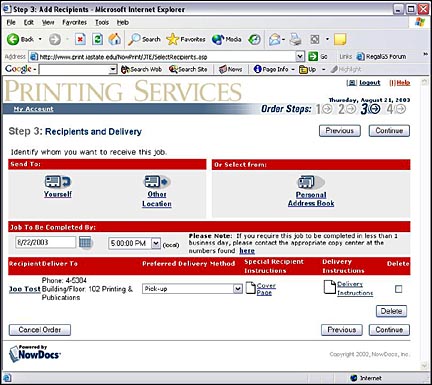Follow the 'here' copy center link
432x385 pixels.
tap(247, 251)
